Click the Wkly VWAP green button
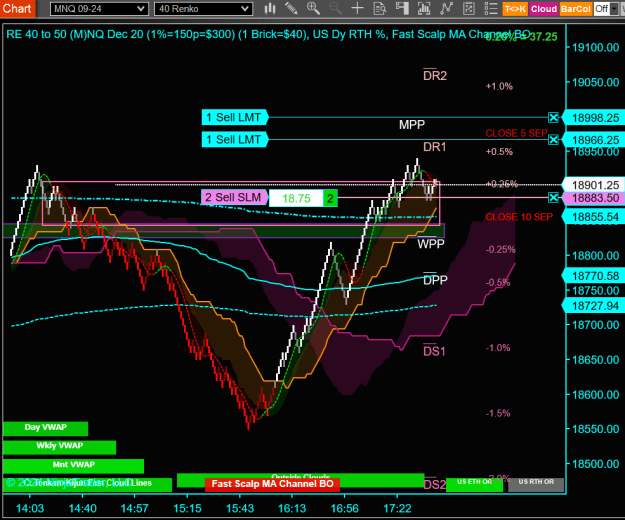This screenshot has width=625, height=520. point(59,447)
